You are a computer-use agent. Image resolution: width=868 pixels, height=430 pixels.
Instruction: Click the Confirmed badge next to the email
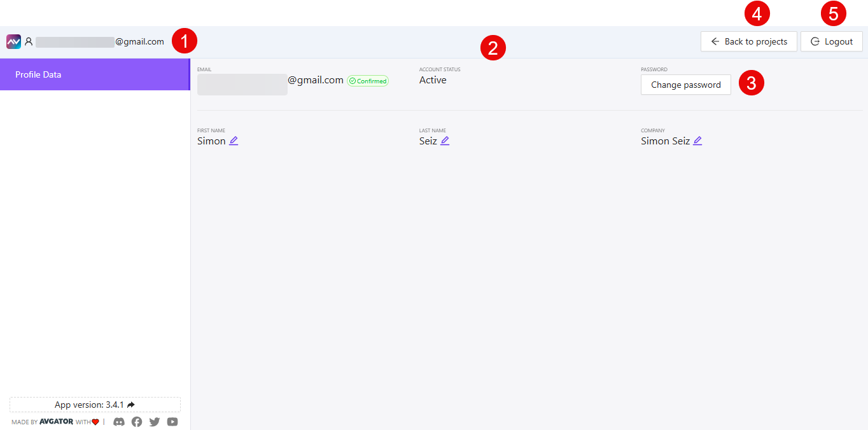point(368,80)
